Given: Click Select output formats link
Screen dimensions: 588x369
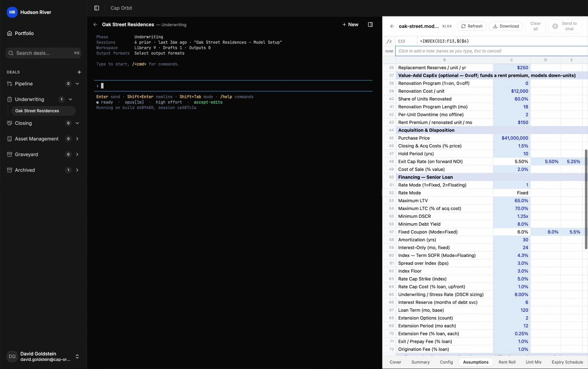Looking at the screenshot, I should pos(159,53).
